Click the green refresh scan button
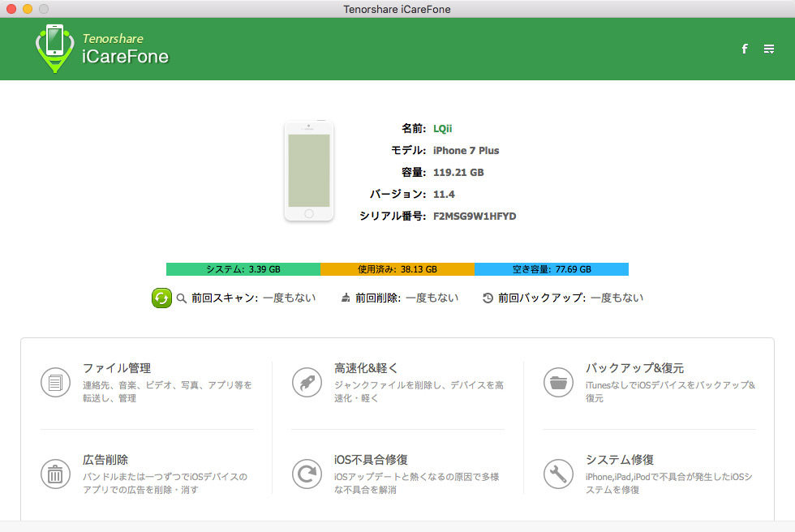Screen dimensions: 795x532 161,298
